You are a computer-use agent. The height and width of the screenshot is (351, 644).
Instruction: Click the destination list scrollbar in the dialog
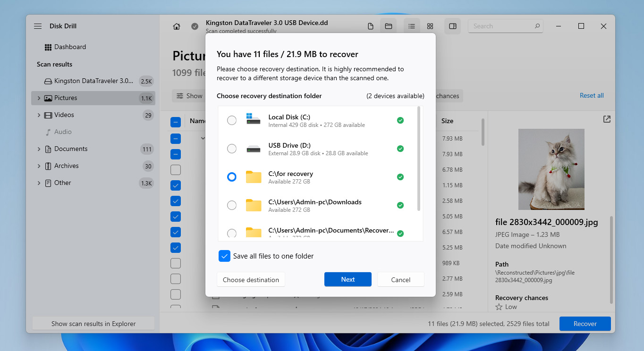418,159
